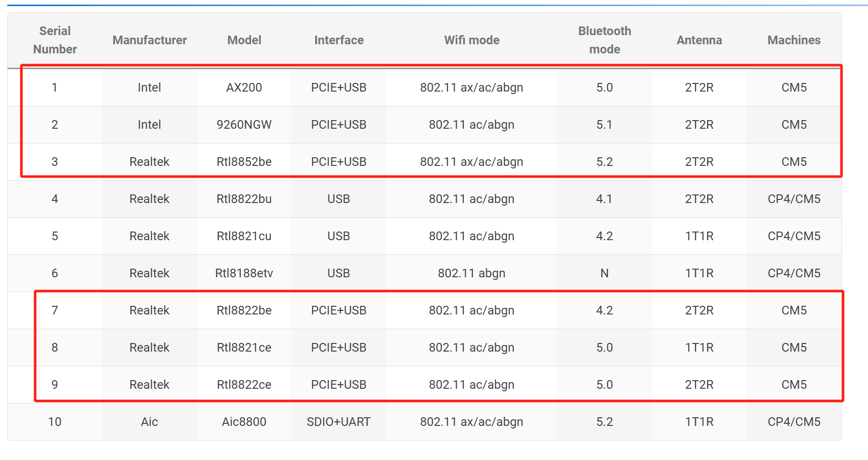The image size is (868, 460).
Task: Click wifi mode in the Aic8800 row
Action: point(472,422)
